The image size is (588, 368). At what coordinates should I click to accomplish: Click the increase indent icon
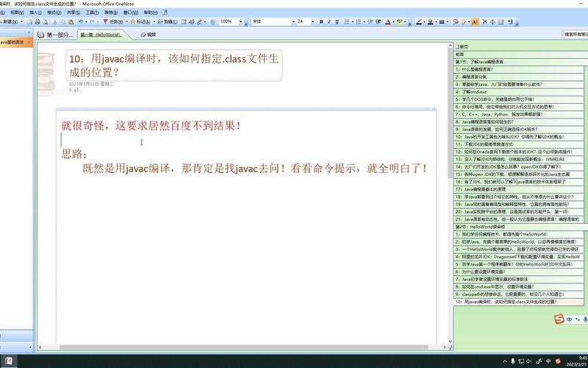tap(379, 22)
